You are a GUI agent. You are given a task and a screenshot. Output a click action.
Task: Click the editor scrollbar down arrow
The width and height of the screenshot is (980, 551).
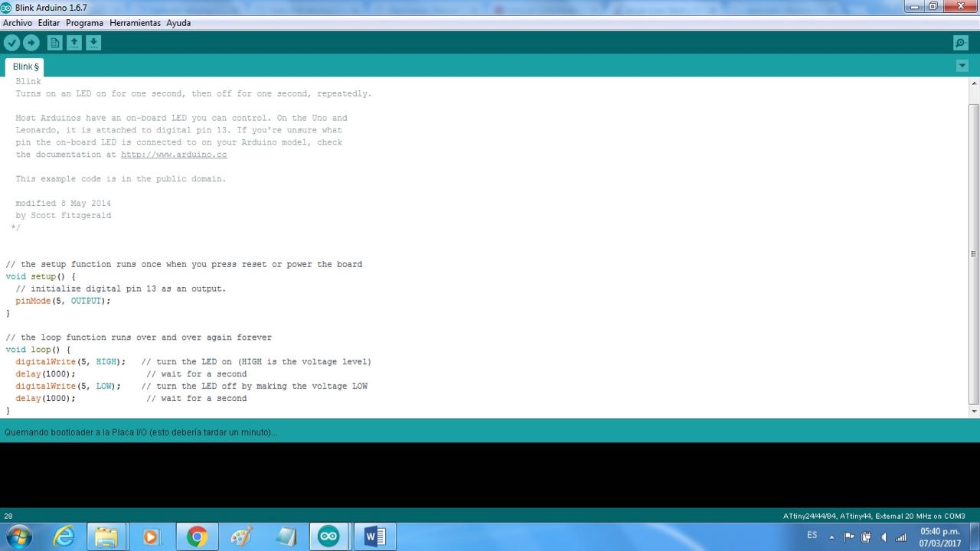click(x=974, y=412)
